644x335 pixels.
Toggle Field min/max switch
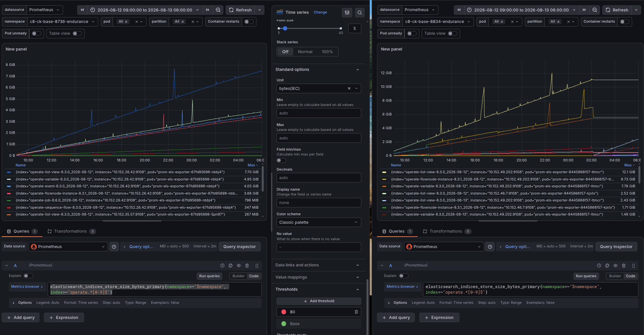tap(281, 160)
